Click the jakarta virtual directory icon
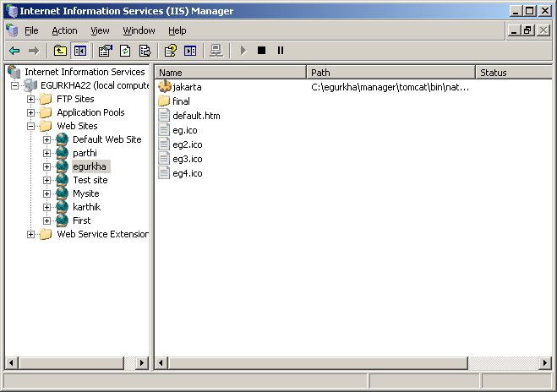The height and width of the screenshot is (392, 557). [165, 86]
